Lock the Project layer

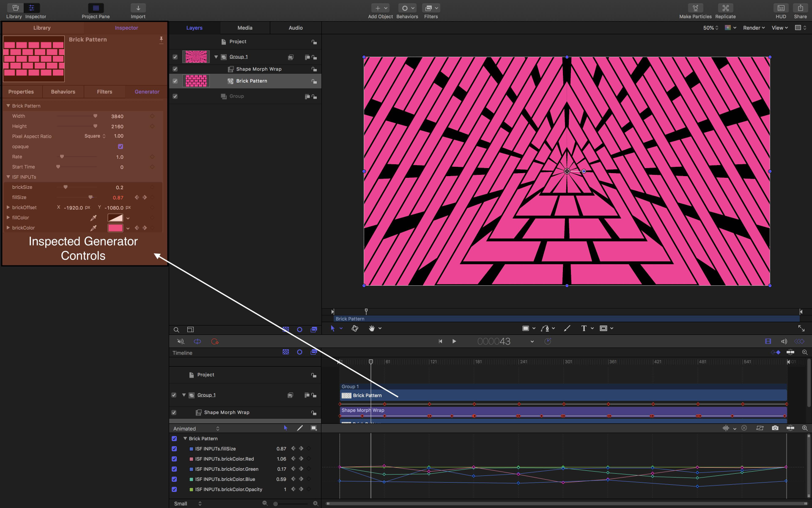coord(314,42)
